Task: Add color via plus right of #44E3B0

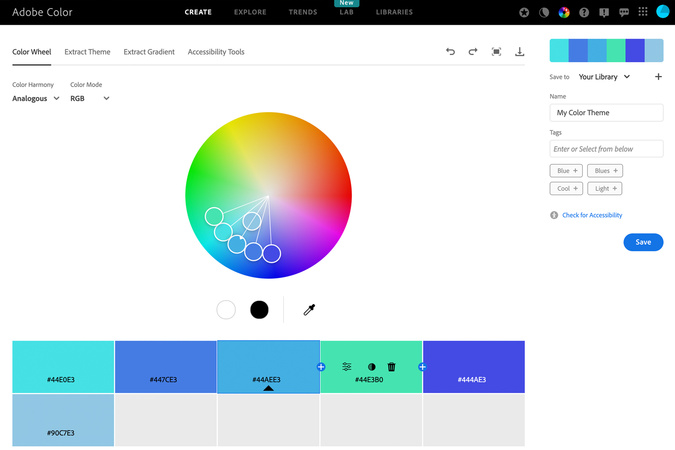Action: click(422, 367)
